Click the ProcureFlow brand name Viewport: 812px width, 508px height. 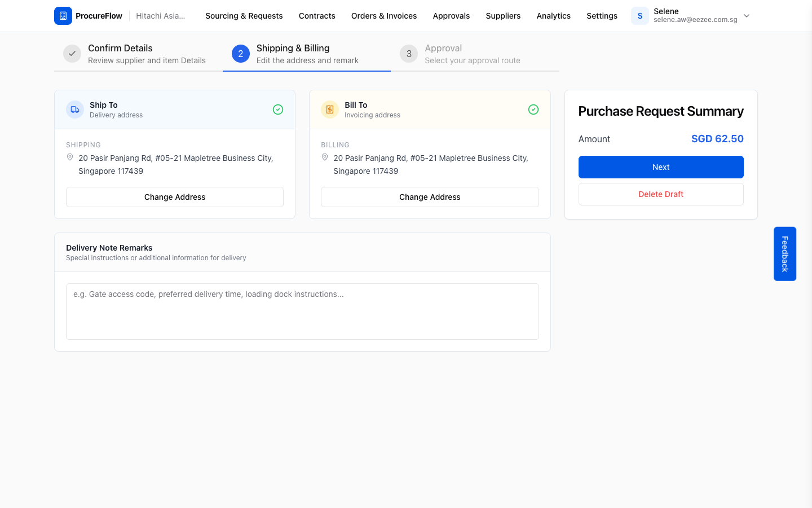coord(99,16)
